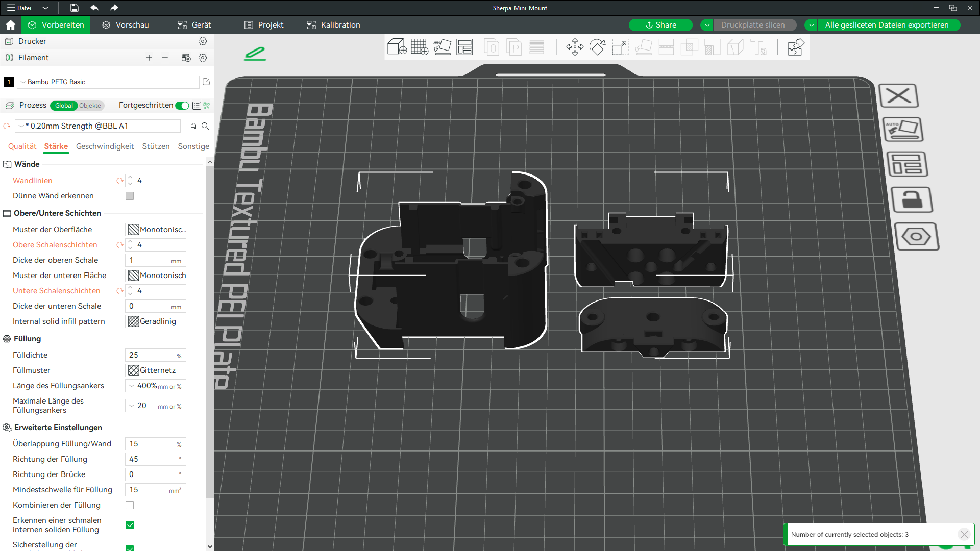Click the plate lock icon
Screen dimensions: 980x551
pyautogui.click(x=912, y=200)
